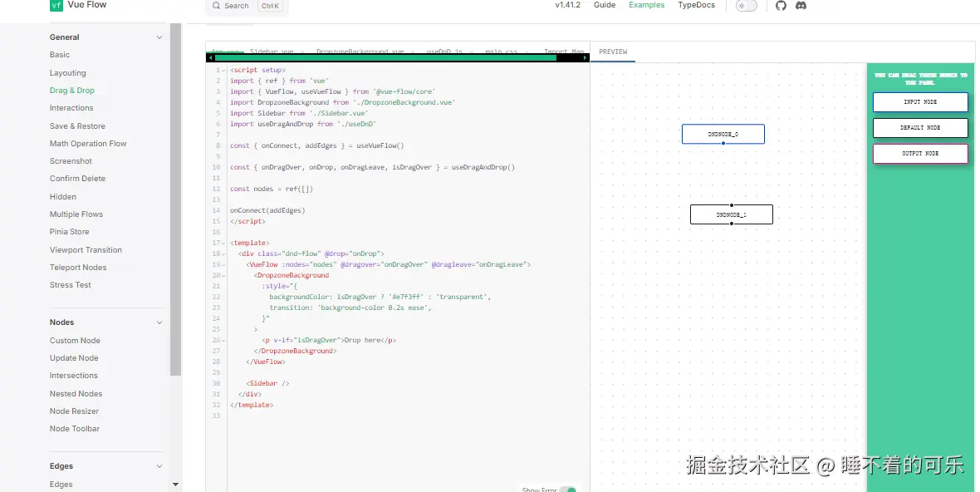Click the Search box with Ctrl K

click(x=247, y=6)
